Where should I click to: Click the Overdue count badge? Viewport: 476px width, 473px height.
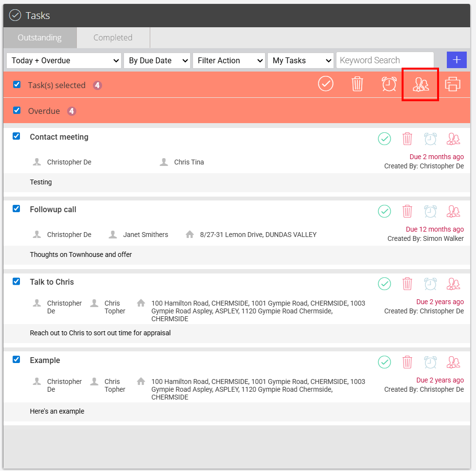pyautogui.click(x=71, y=111)
